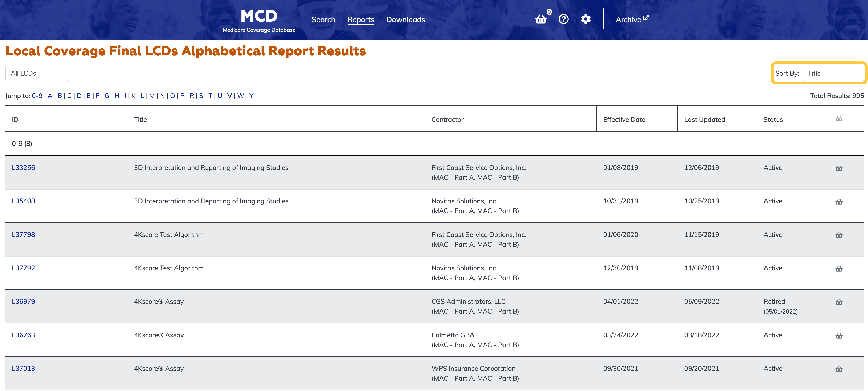The width and height of the screenshot is (868, 391).
Task: Add L35408 to basket
Action: click(839, 202)
